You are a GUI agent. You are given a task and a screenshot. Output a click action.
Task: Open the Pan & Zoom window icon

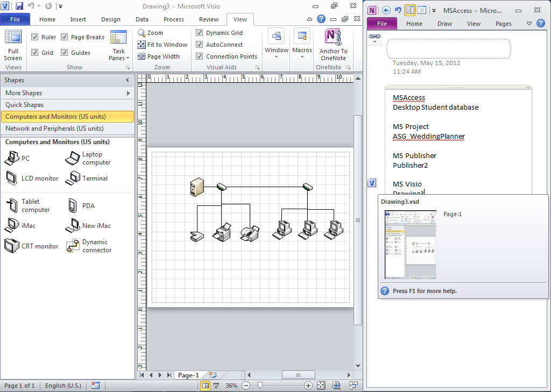(336, 386)
